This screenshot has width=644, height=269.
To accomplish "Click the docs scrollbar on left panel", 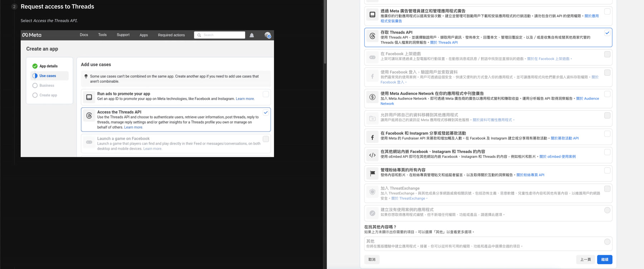I will pos(325,32).
